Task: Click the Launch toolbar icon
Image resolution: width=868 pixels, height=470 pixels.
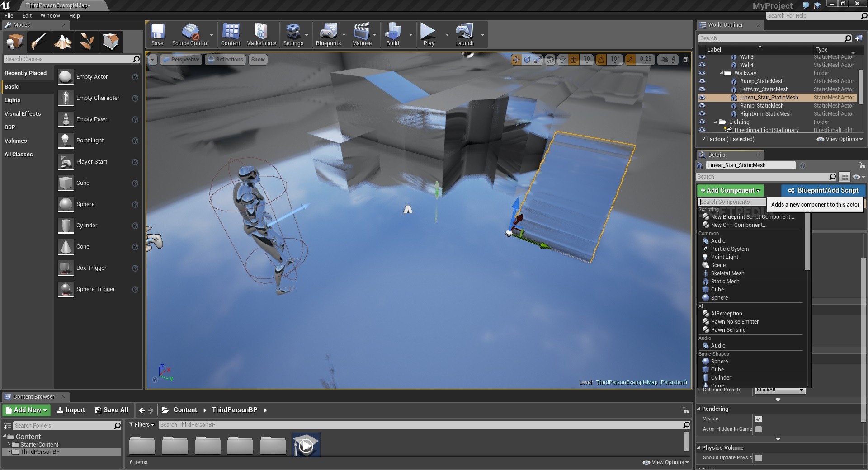Action: [464, 34]
